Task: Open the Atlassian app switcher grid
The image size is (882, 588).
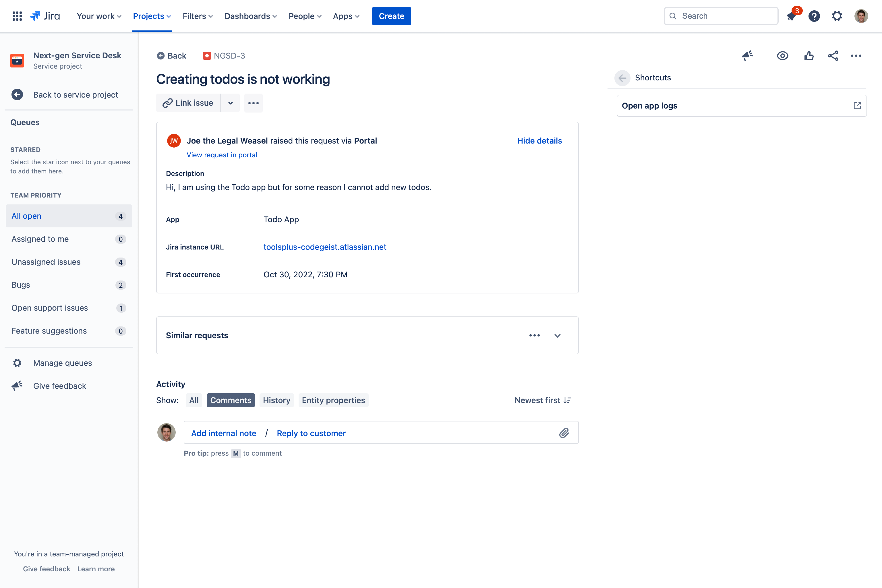Action: point(17,16)
